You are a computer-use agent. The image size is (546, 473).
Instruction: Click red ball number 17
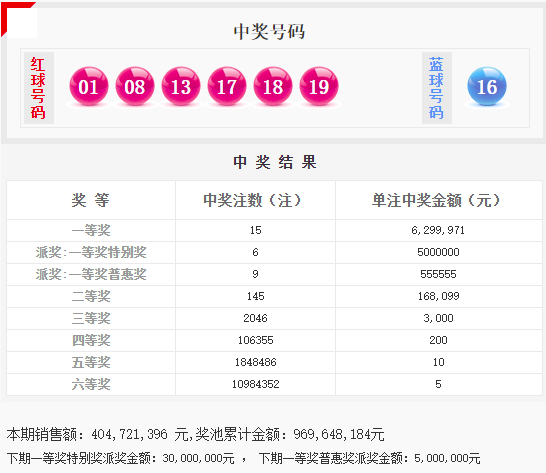(227, 86)
